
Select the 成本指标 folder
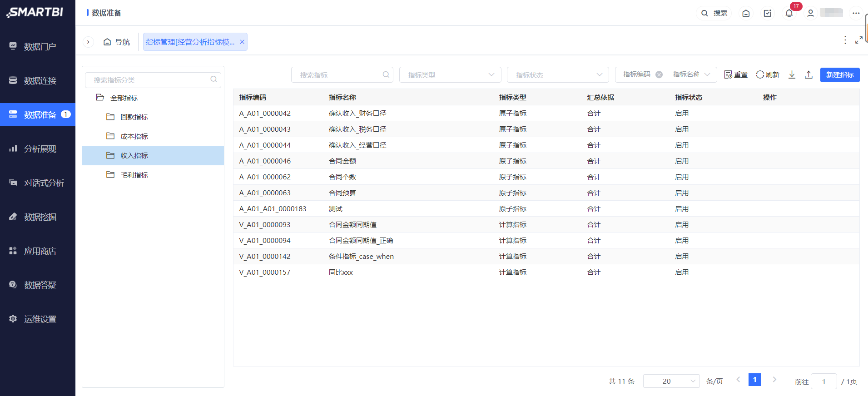[x=153, y=136]
